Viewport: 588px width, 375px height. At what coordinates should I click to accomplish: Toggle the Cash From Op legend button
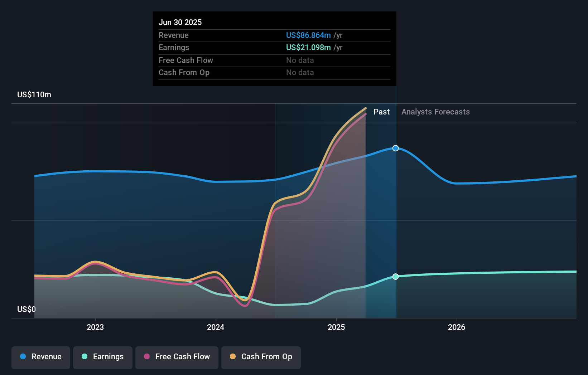click(261, 357)
